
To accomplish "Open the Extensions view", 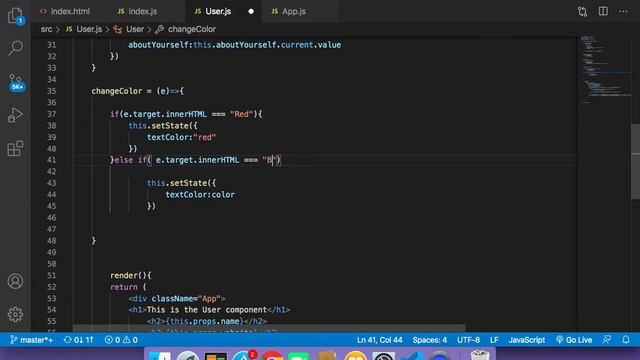I will point(16,148).
